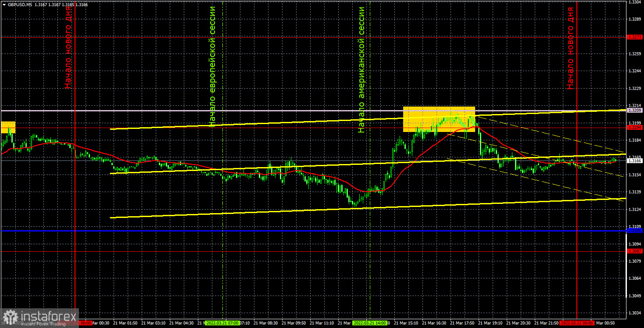
Task: Click the '21 Mar 11:10' time axis label
Action: [x=322, y=323]
